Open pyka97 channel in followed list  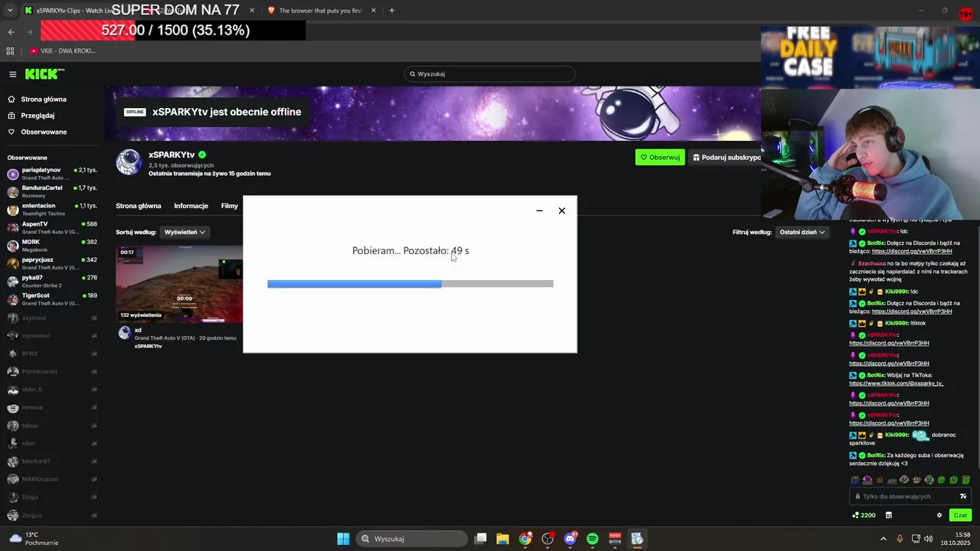52,281
